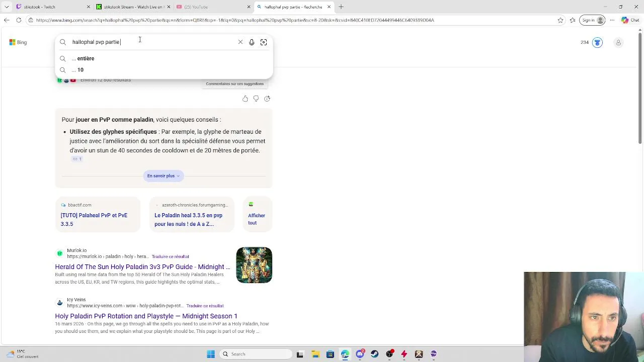The height and width of the screenshot is (362, 644).
Task: Choose the '10' search suggestion
Action: click(164, 70)
